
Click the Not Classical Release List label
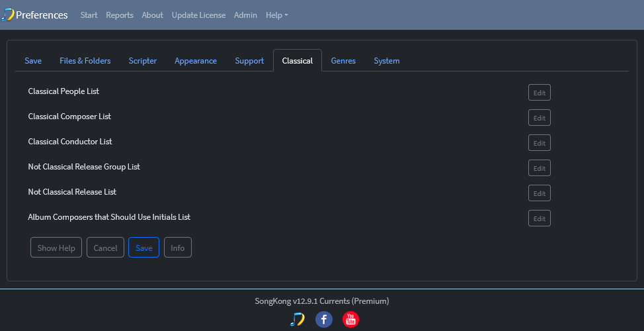point(72,191)
